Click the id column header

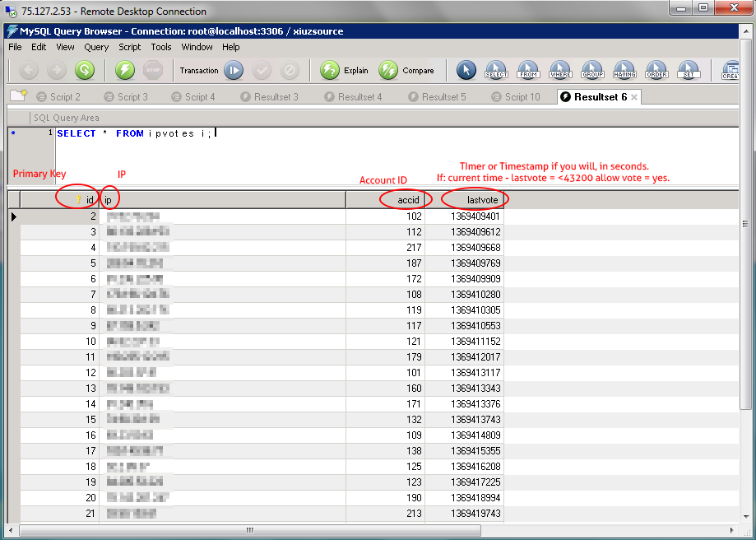tap(60, 200)
